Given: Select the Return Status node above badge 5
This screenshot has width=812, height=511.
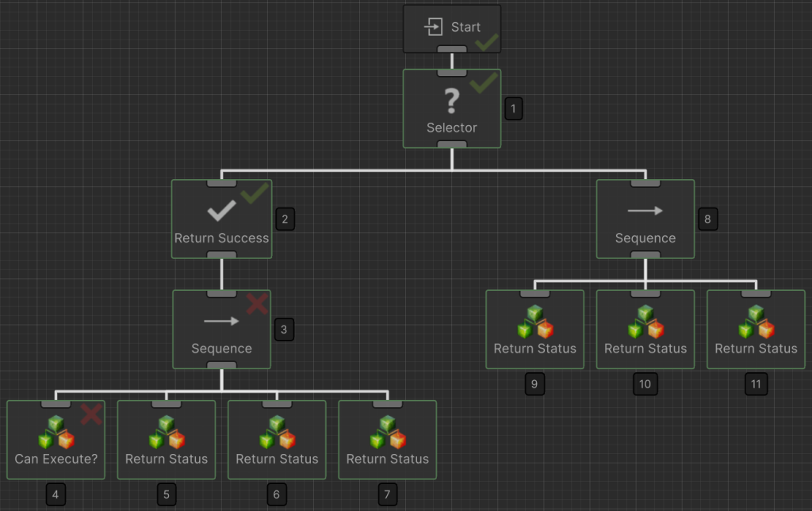Looking at the screenshot, I should coord(167,440).
